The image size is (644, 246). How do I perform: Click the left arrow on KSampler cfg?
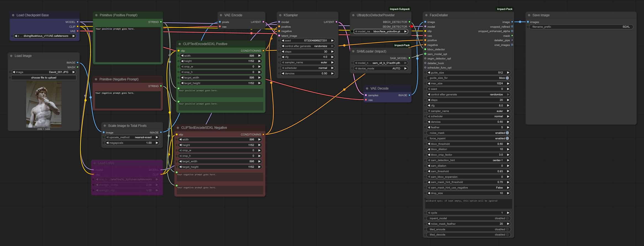(283, 57)
